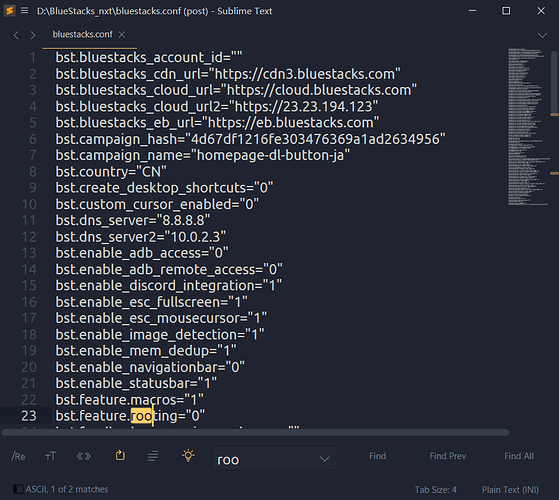Open the hamburger main menu
This screenshot has height=500, width=559.
point(24,11)
